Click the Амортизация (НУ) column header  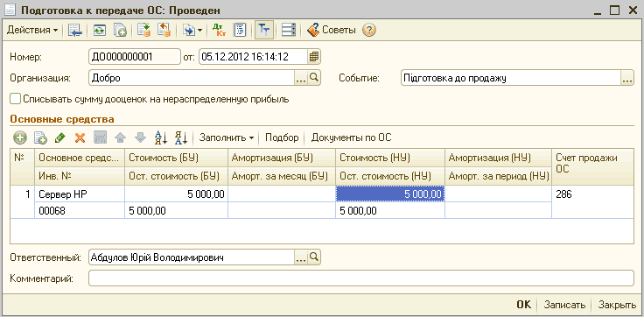click(498, 158)
